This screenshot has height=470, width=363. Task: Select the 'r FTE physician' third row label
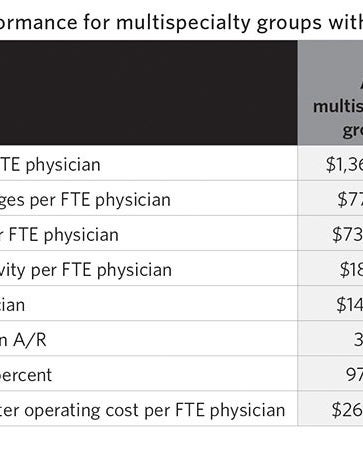[59, 235]
